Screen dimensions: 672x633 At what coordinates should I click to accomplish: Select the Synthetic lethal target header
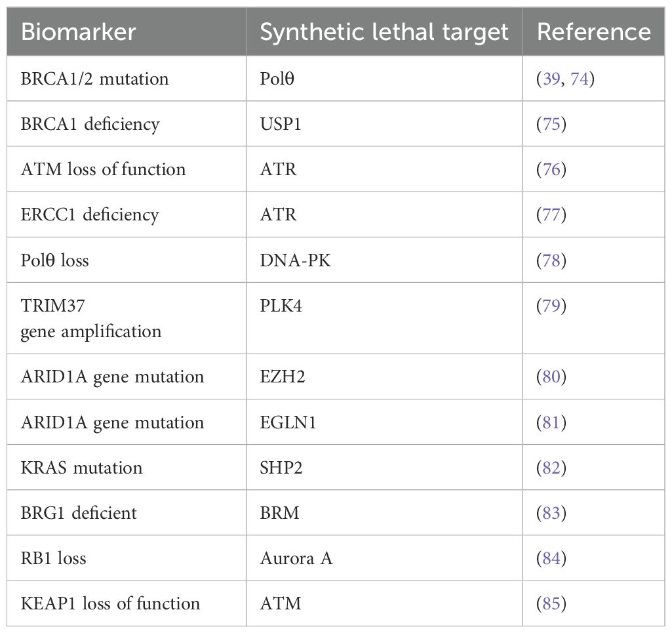(x=384, y=31)
